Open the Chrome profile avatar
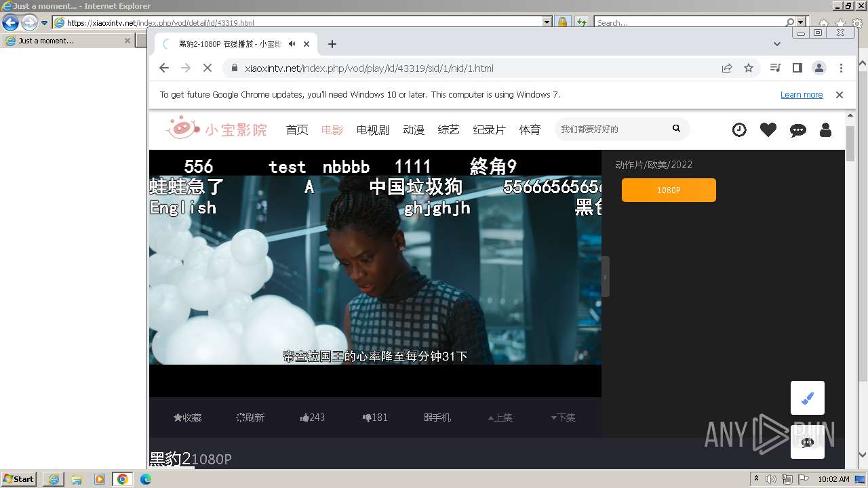Viewport: 868px width, 488px height. coord(819,68)
